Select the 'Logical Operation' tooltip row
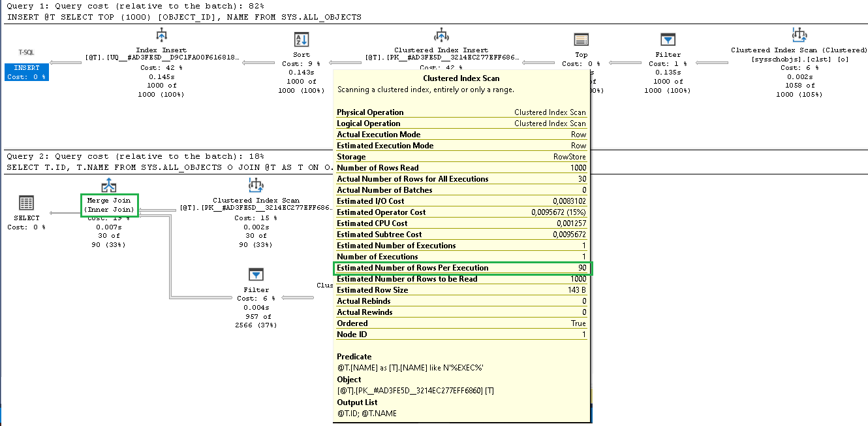Image resolution: width=868 pixels, height=426 pixels. click(461, 123)
